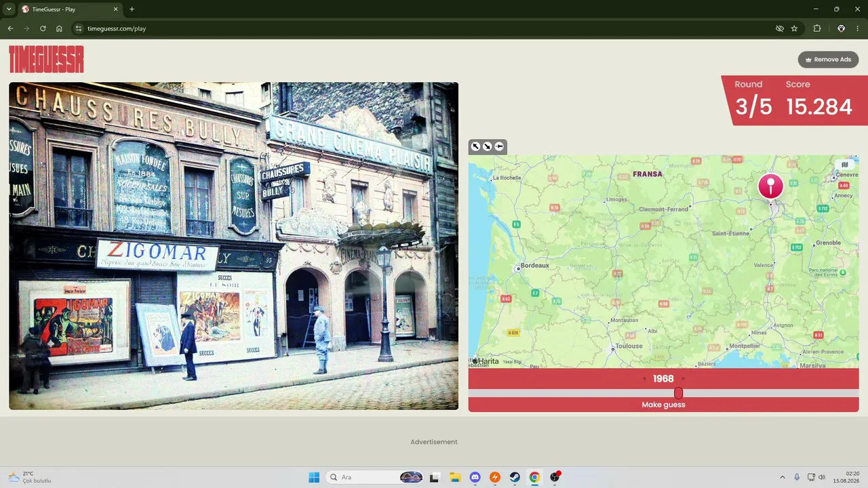
Task: Open the Windows Start menu
Action: 314,477
